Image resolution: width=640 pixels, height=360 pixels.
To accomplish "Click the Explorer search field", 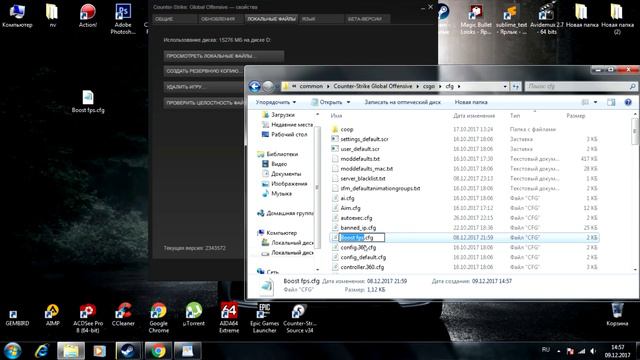I will 580,87.
